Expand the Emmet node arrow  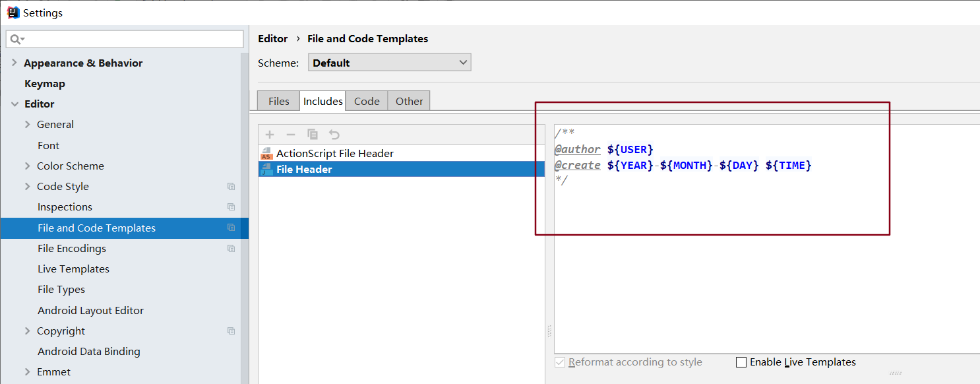click(x=27, y=372)
